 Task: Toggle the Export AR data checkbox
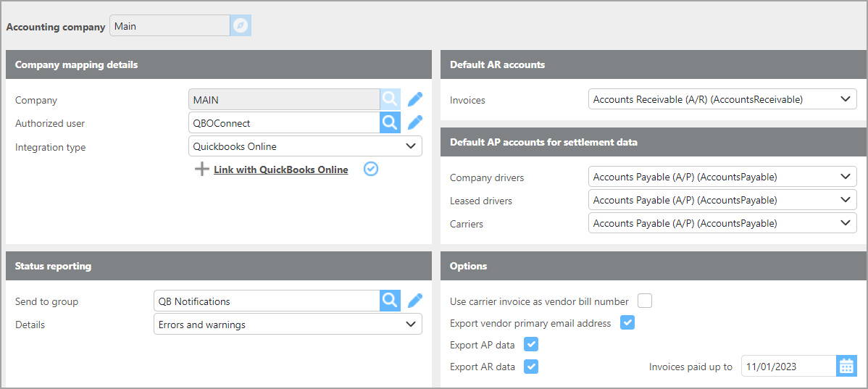click(531, 367)
